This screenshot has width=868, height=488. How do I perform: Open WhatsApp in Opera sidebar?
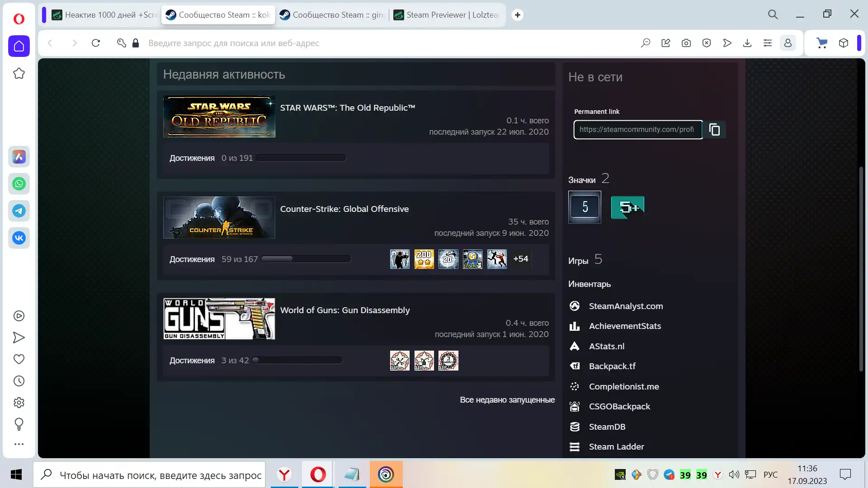(x=19, y=184)
